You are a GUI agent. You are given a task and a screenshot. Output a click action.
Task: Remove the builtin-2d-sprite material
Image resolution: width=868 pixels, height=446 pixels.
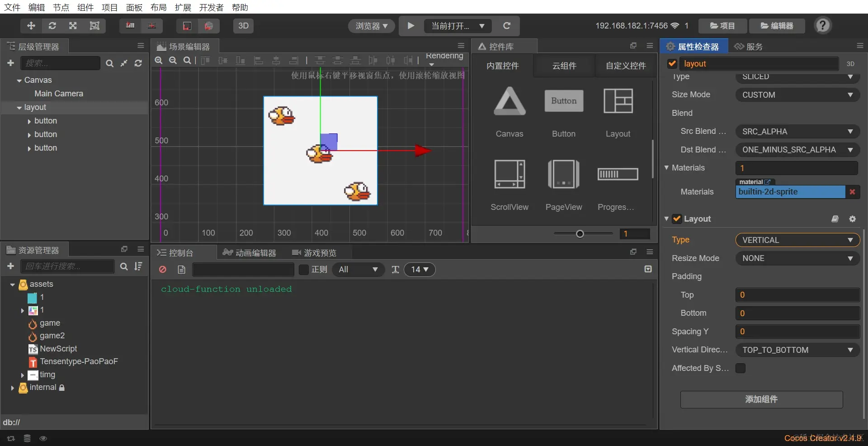[x=852, y=192]
